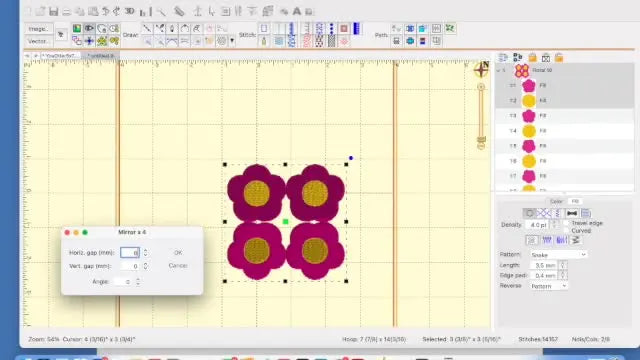Select object row 1:2 yellow circle Fill
Viewport: 640px width, 360px height.
565,100
